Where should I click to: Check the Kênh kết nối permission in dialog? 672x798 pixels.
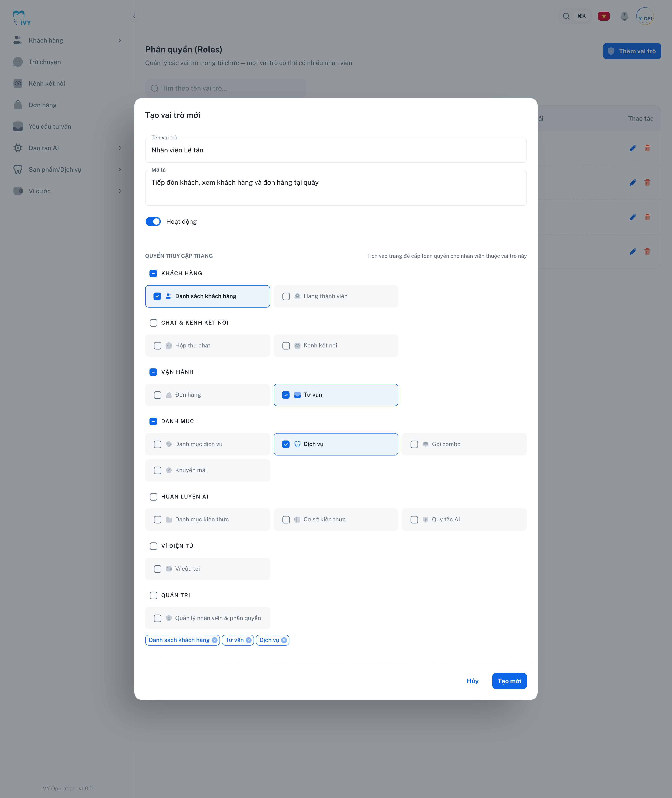point(286,346)
